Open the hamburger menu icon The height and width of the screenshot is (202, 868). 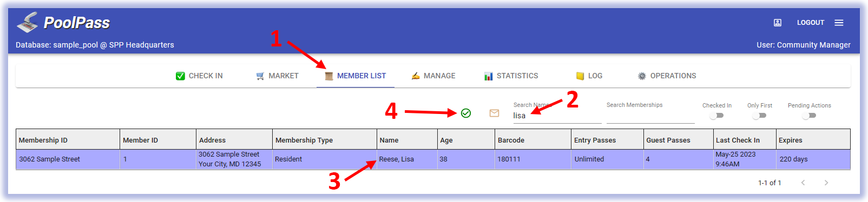point(839,23)
